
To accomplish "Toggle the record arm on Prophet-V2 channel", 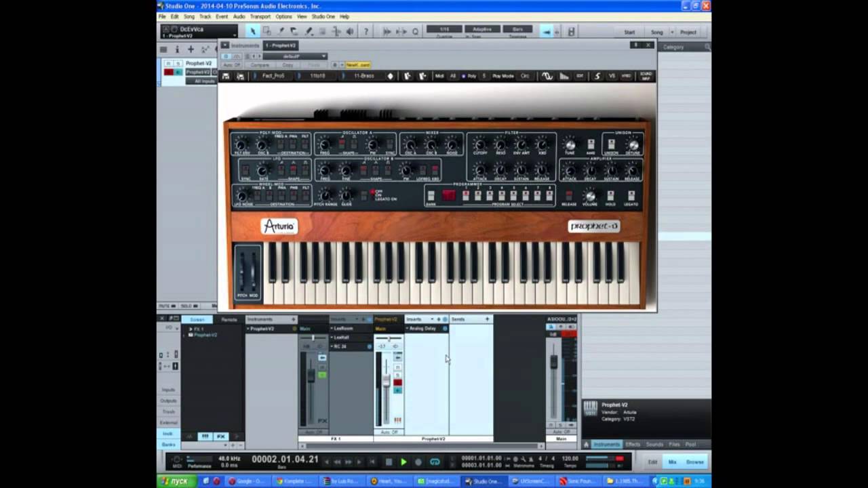I will (x=397, y=383).
